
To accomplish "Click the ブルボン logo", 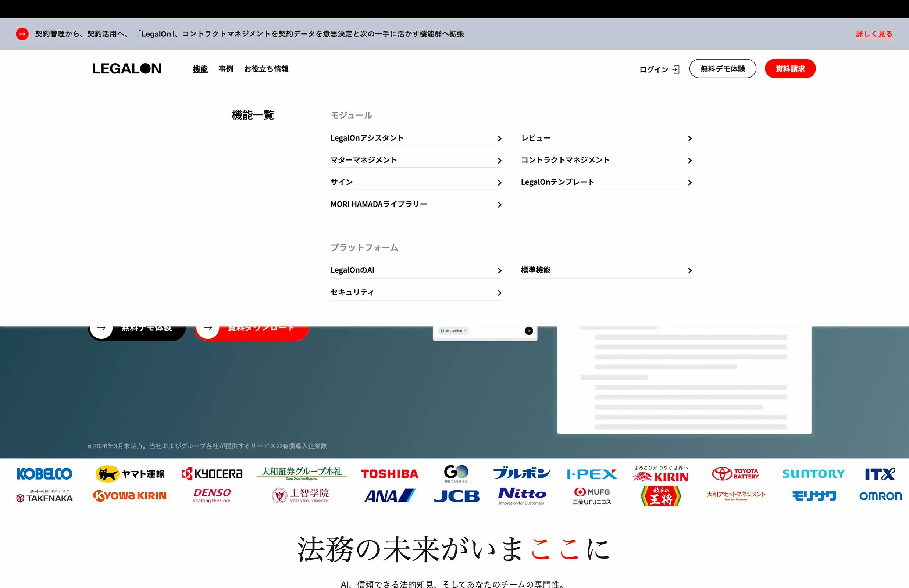I will (x=522, y=473).
